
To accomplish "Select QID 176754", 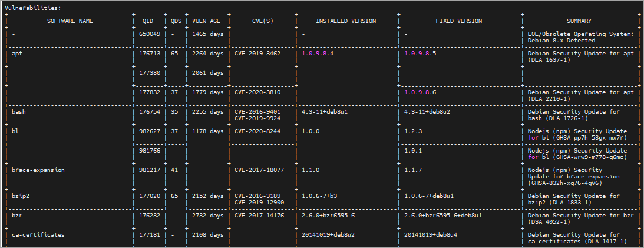I will [149, 112].
